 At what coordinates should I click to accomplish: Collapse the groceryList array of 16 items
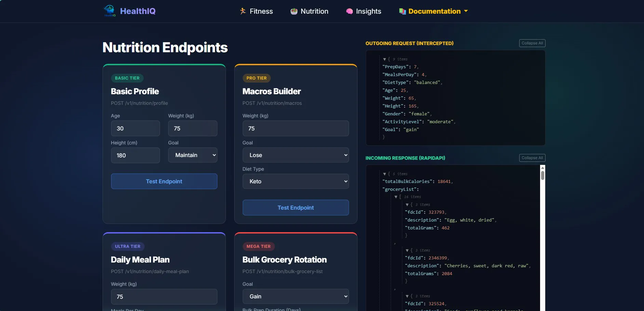point(396,197)
